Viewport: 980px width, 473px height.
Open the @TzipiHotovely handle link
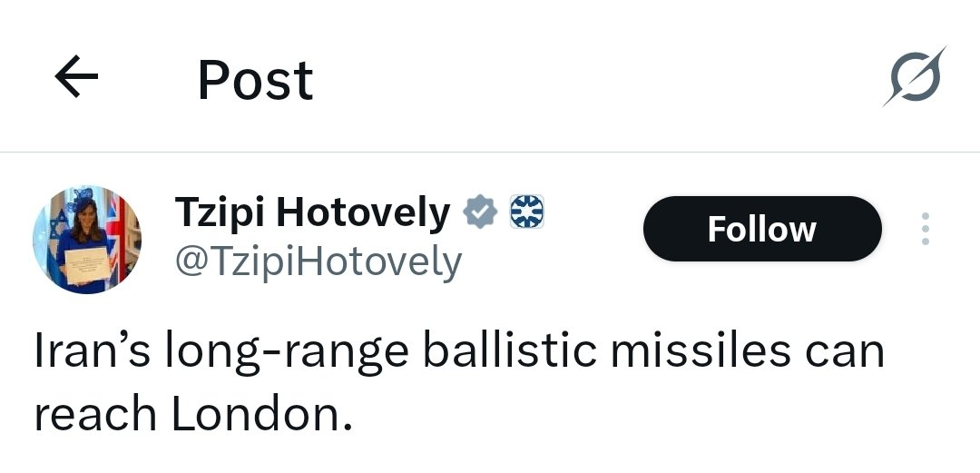click(x=318, y=262)
